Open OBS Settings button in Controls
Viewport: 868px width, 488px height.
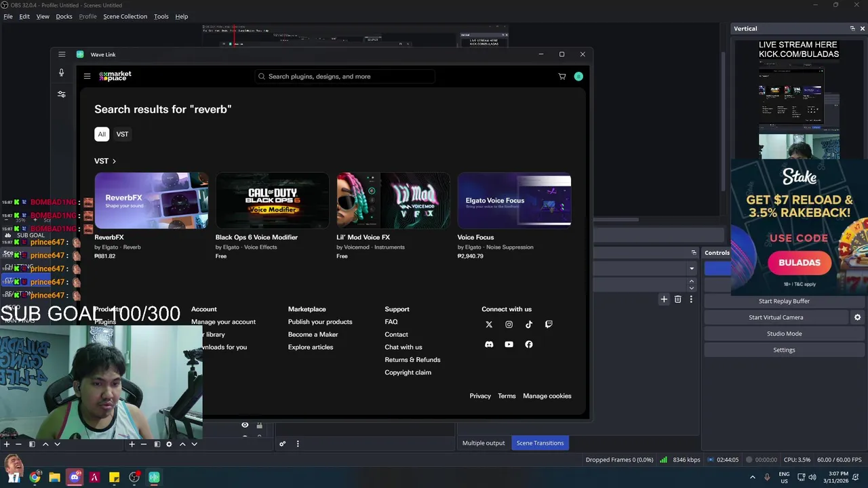(x=785, y=350)
